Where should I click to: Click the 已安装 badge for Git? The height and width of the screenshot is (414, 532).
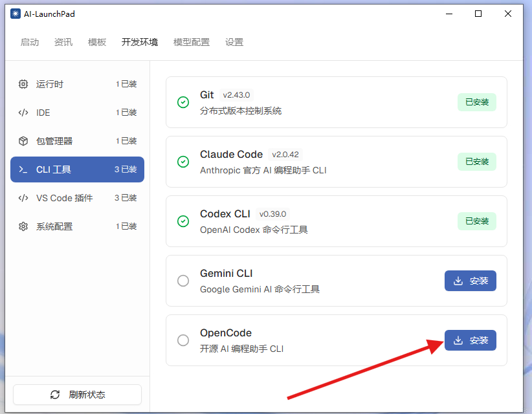(477, 102)
